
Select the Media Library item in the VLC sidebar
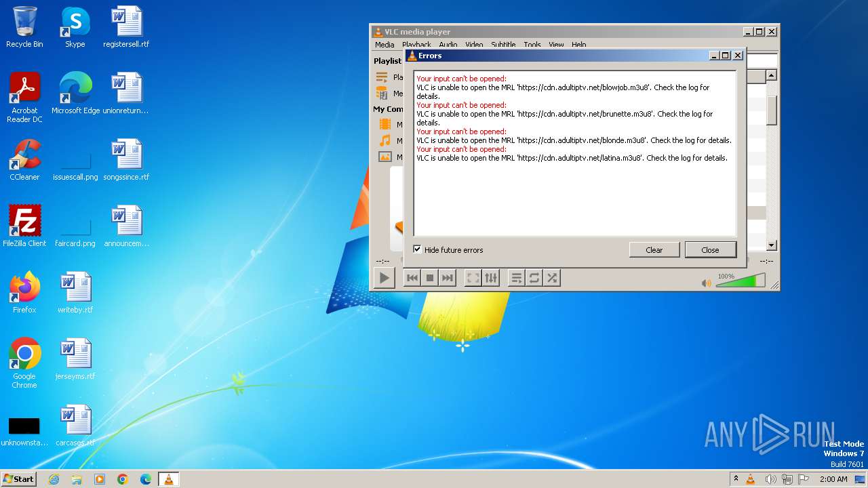(x=389, y=94)
